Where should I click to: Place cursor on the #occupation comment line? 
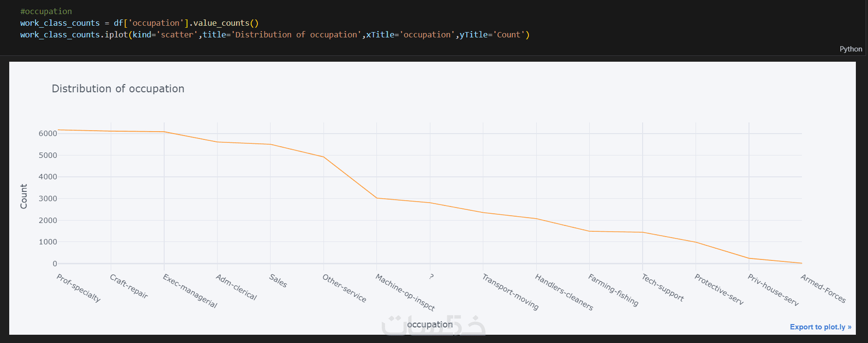point(46,11)
